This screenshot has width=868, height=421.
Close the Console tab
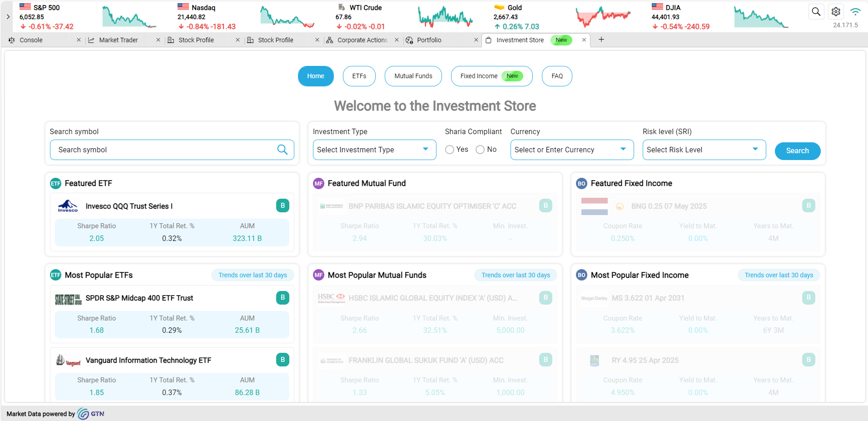pyautogui.click(x=79, y=40)
